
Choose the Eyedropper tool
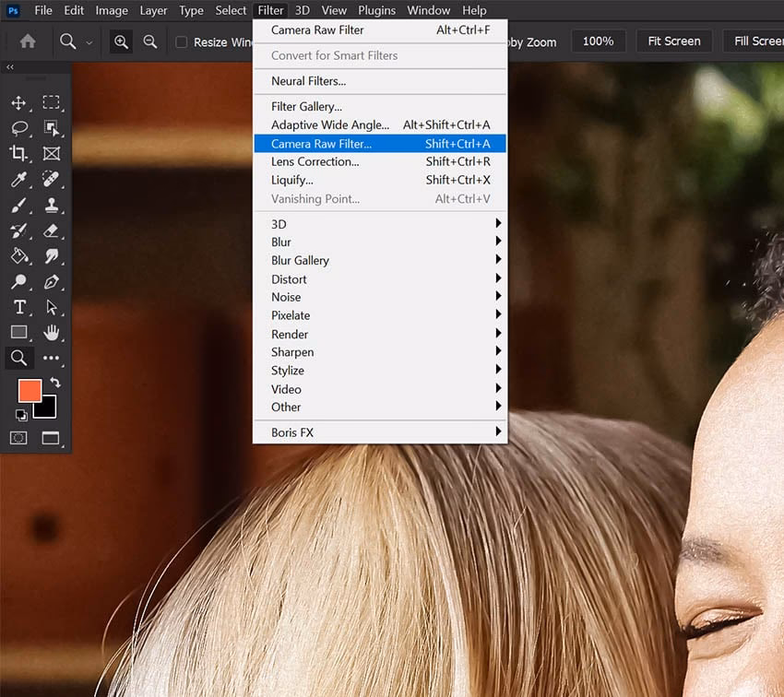coord(18,179)
